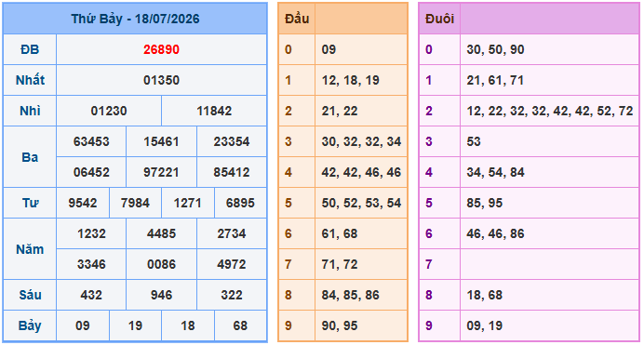Select seventh prize number 68 in Bảy row
The height and width of the screenshot is (345, 644).
pyautogui.click(x=240, y=325)
